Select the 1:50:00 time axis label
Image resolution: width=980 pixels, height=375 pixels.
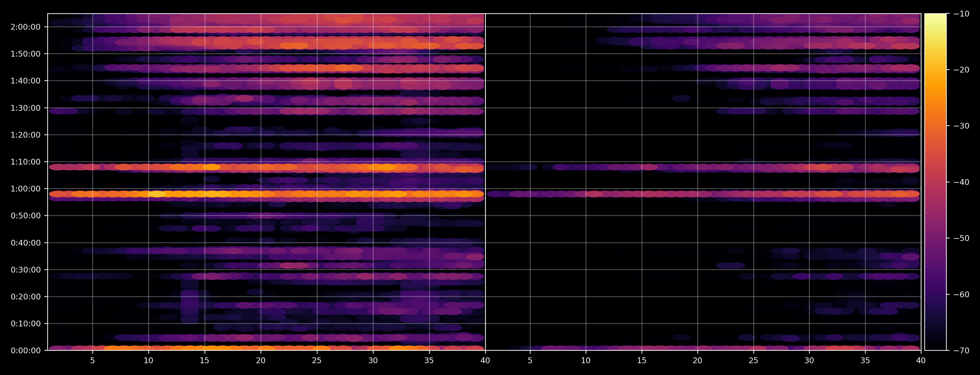pyautogui.click(x=26, y=54)
